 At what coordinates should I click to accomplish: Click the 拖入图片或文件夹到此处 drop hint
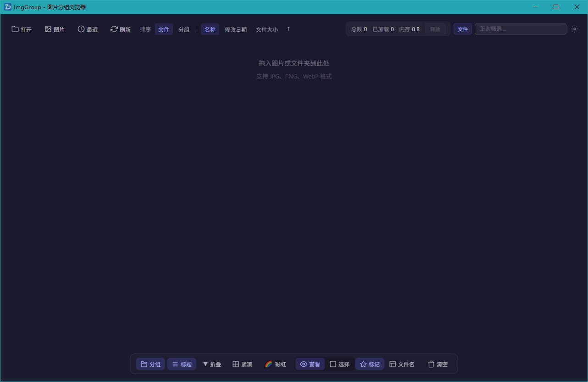click(x=294, y=63)
